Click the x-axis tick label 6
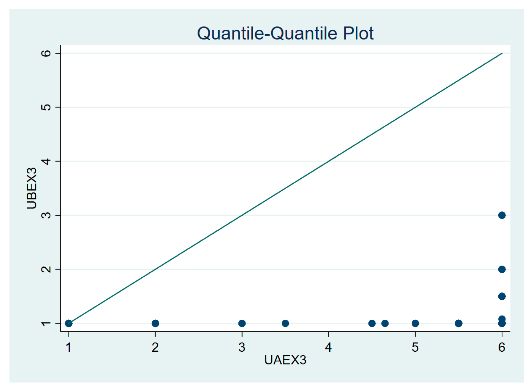This screenshot has width=532, height=392. pos(502,347)
